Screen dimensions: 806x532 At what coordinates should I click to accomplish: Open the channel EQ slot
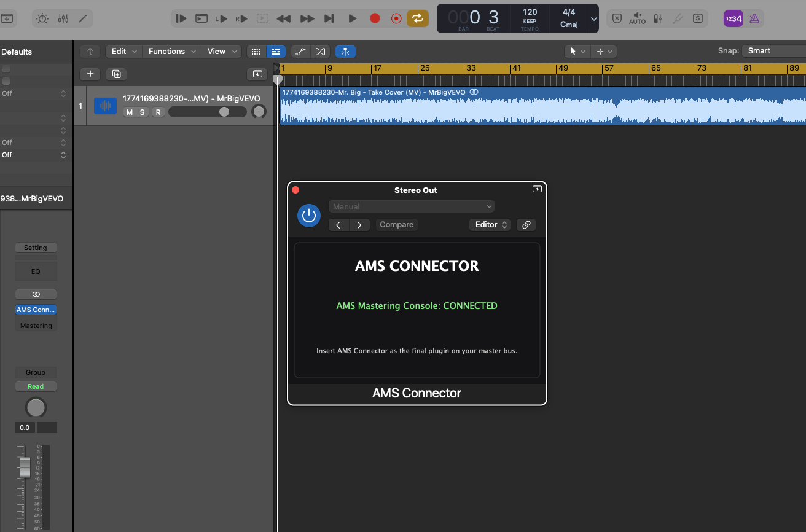click(x=36, y=272)
